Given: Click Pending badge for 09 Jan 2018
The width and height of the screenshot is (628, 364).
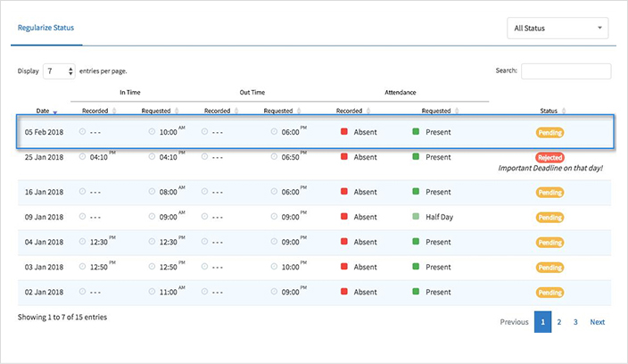Looking at the screenshot, I should click(x=549, y=218).
